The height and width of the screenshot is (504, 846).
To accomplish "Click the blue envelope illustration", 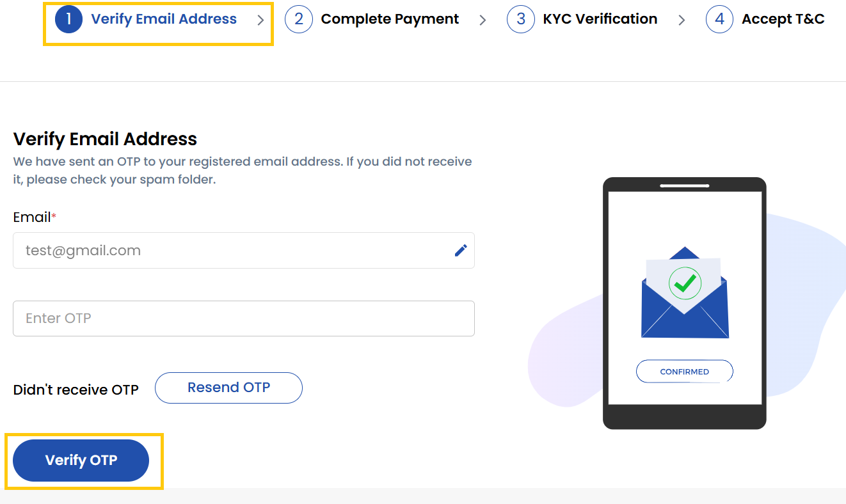I will point(685,313).
